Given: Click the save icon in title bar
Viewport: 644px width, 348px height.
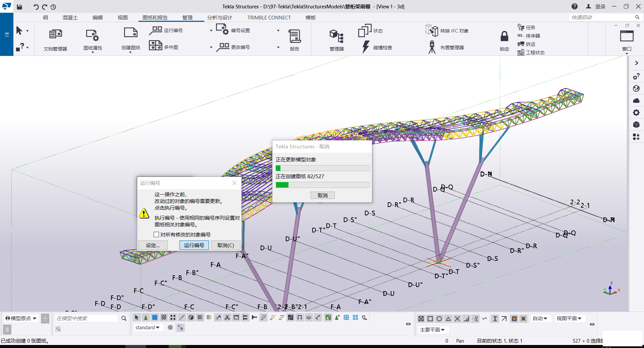Looking at the screenshot, I should click(19, 7).
